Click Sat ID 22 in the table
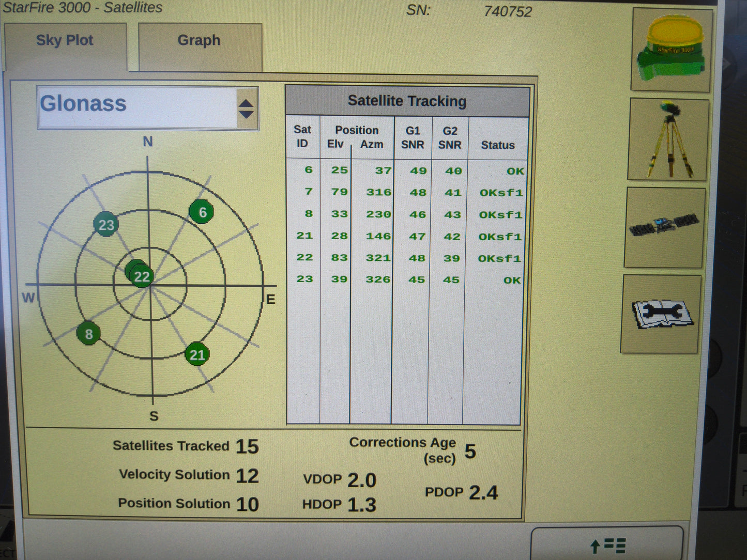This screenshot has width=747, height=560. (304, 257)
